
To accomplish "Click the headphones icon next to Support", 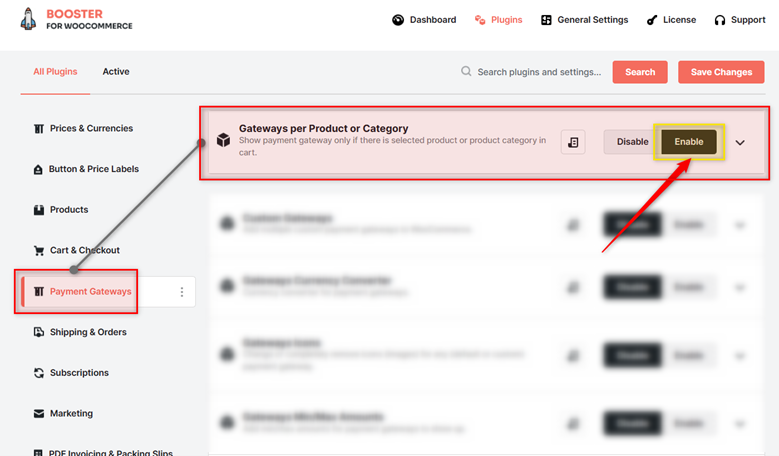I will (719, 20).
